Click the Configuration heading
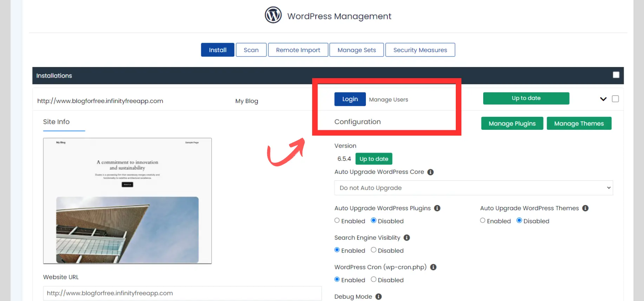 coord(357,122)
